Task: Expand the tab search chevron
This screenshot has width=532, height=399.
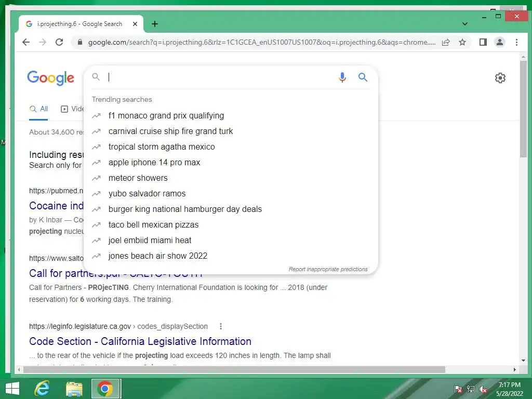Action: [x=465, y=24]
